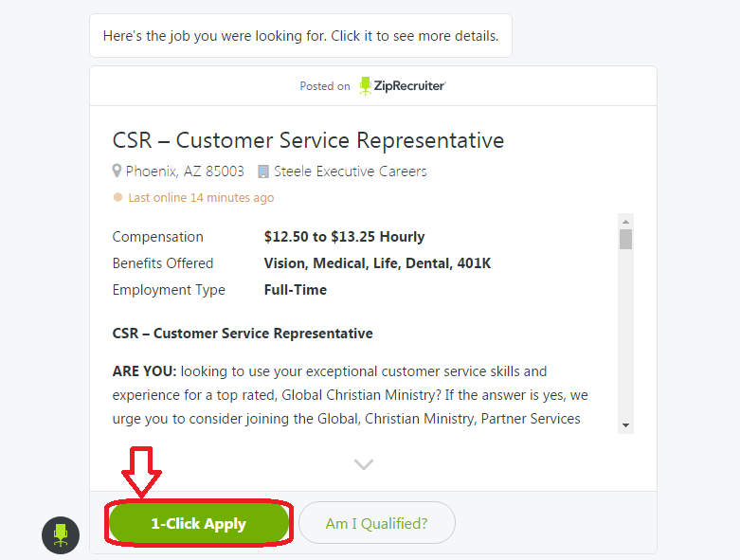This screenshot has width=740, height=560.
Task: Click the Last online 14 minutes ago text
Action: pyautogui.click(x=201, y=198)
